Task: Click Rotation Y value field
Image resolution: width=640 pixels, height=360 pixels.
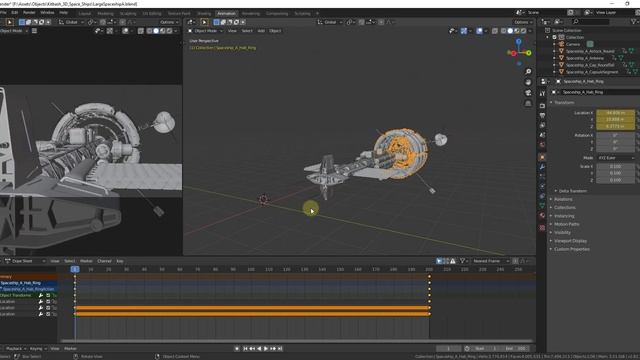Action: (616, 142)
